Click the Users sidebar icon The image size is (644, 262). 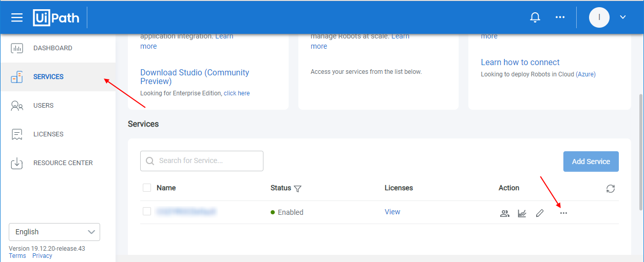[x=17, y=106]
